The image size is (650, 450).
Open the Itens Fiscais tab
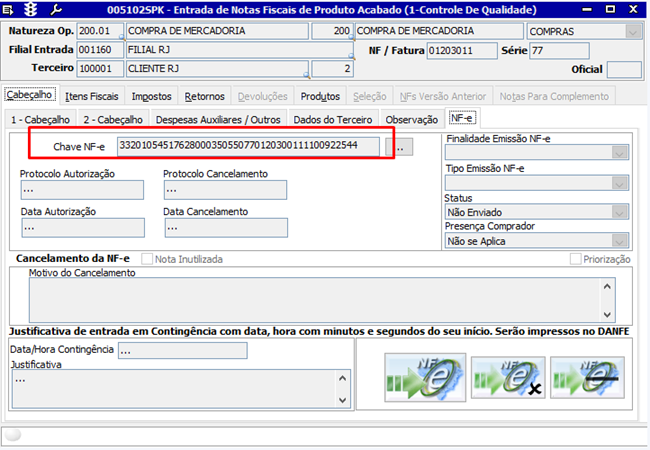click(x=92, y=96)
